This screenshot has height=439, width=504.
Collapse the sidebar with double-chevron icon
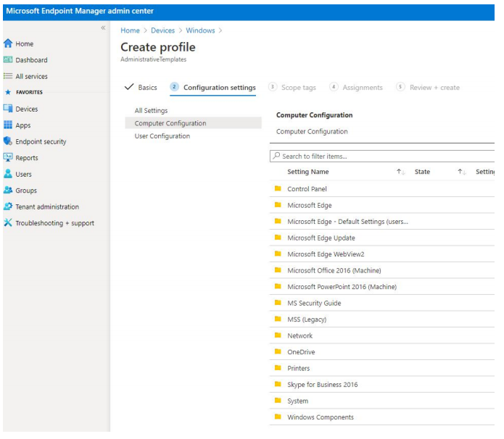(x=103, y=28)
